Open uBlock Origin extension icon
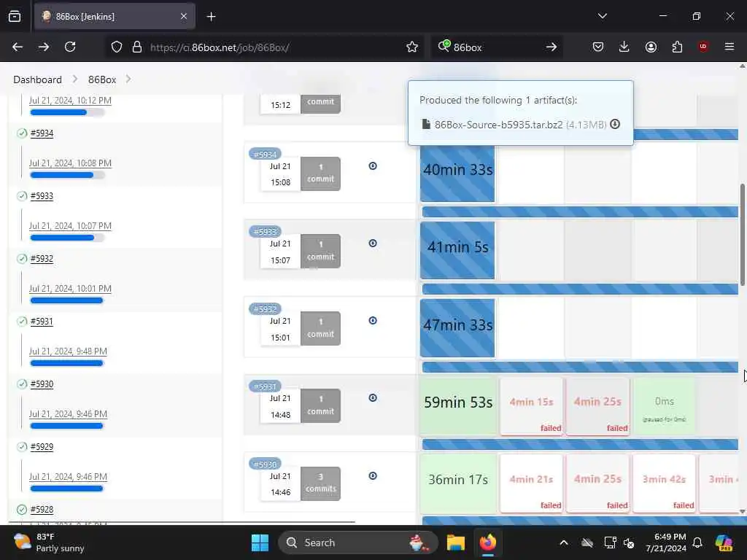The height and width of the screenshot is (560, 747). click(x=703, y=47)
